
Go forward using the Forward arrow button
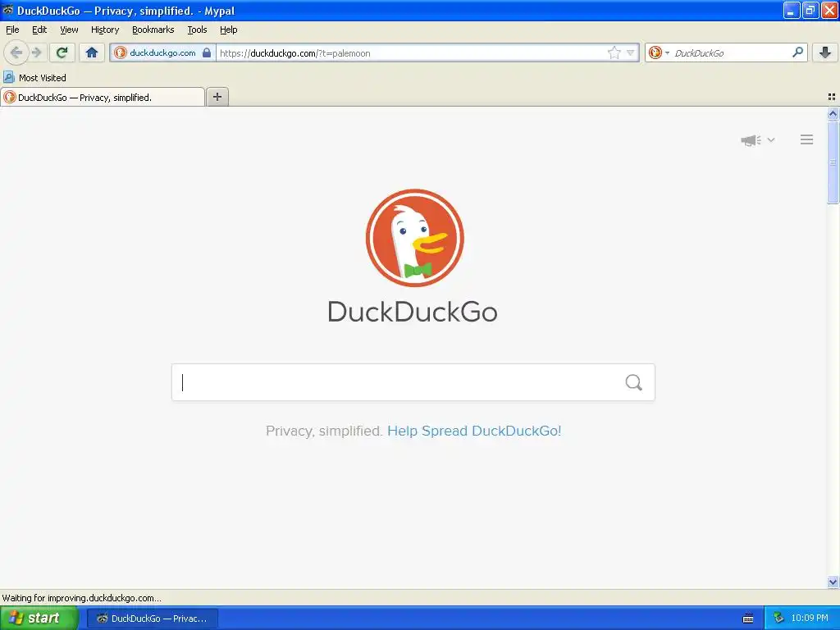pyautogui.click(x=36, y=52)
